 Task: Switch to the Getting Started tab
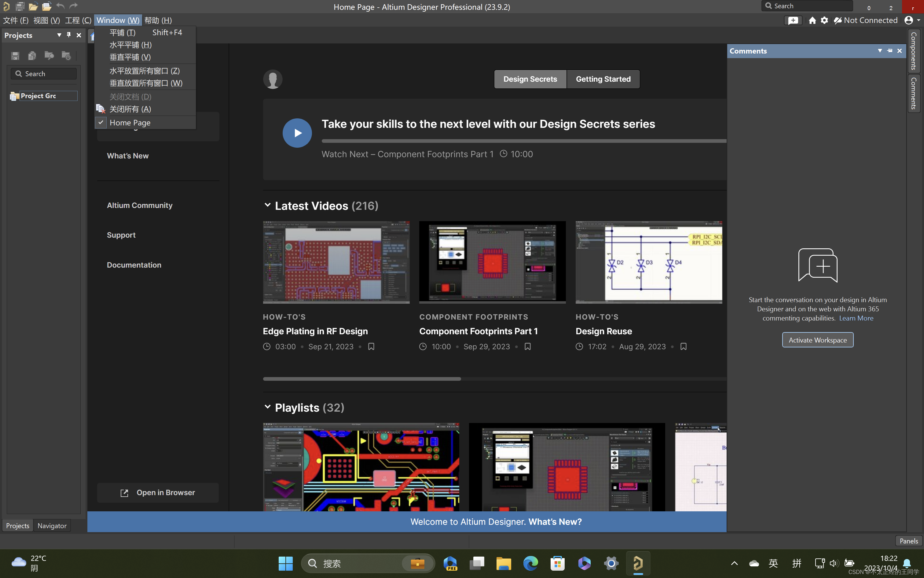click(603, 79)
